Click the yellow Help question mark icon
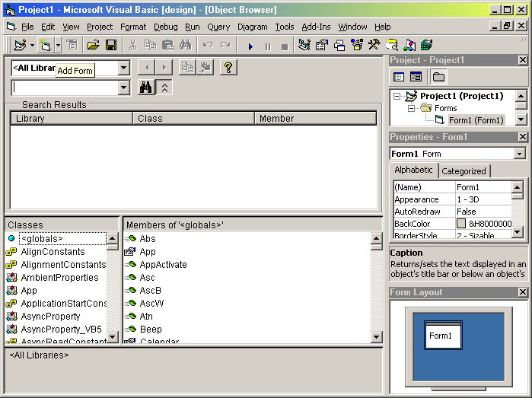The height and width of the screenshot is (398, 532). (228, 68)
